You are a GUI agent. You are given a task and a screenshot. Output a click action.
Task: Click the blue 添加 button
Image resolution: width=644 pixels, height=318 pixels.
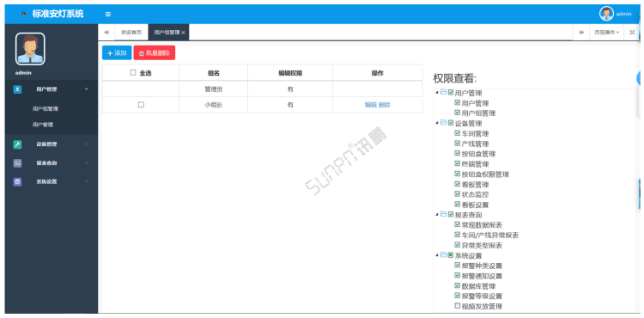[x=117, y=53]
